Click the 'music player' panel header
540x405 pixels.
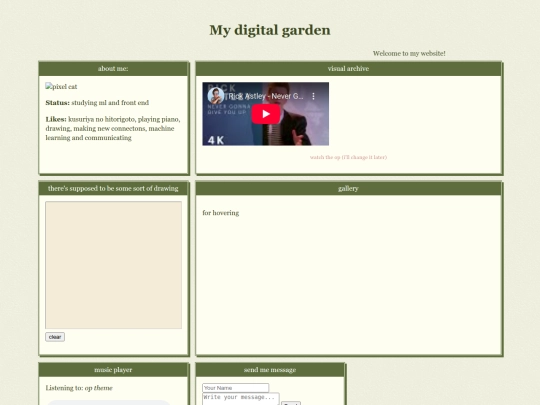point(113,370)
